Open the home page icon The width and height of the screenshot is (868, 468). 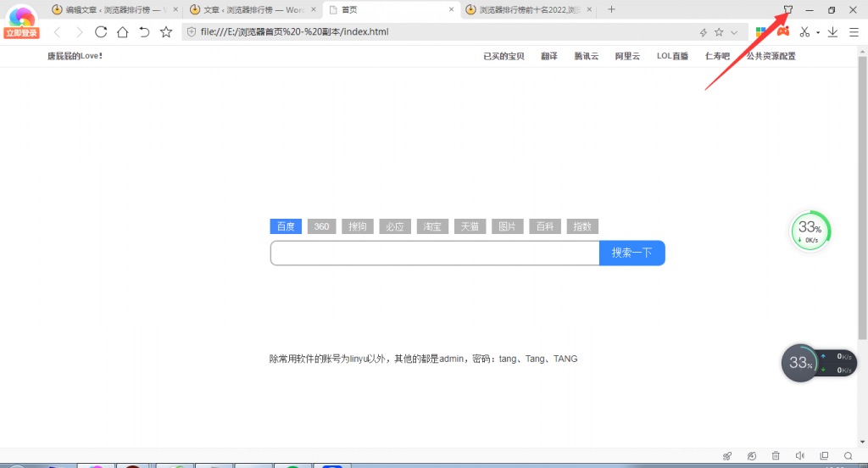(122, 32)
